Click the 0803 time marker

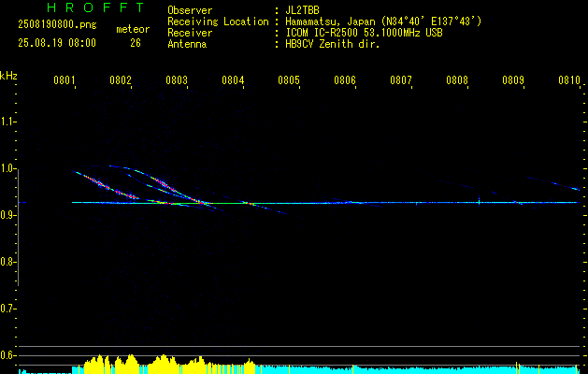coord(177,79)
